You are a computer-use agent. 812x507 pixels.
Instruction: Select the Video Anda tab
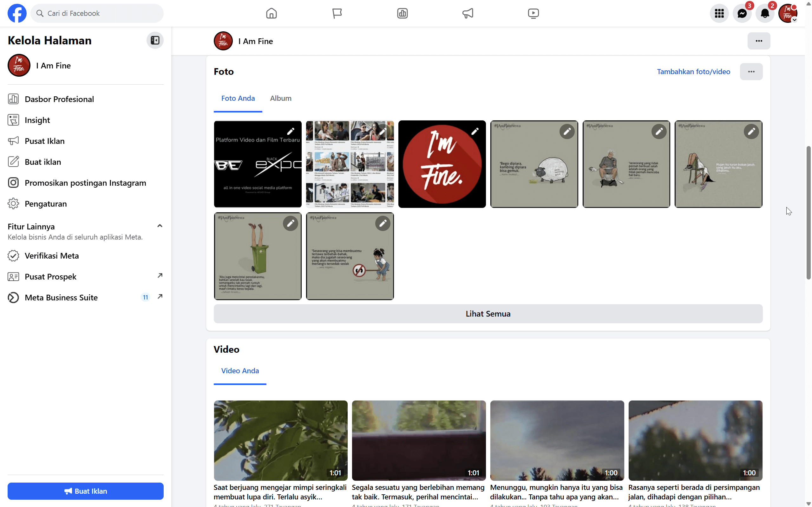240,370
